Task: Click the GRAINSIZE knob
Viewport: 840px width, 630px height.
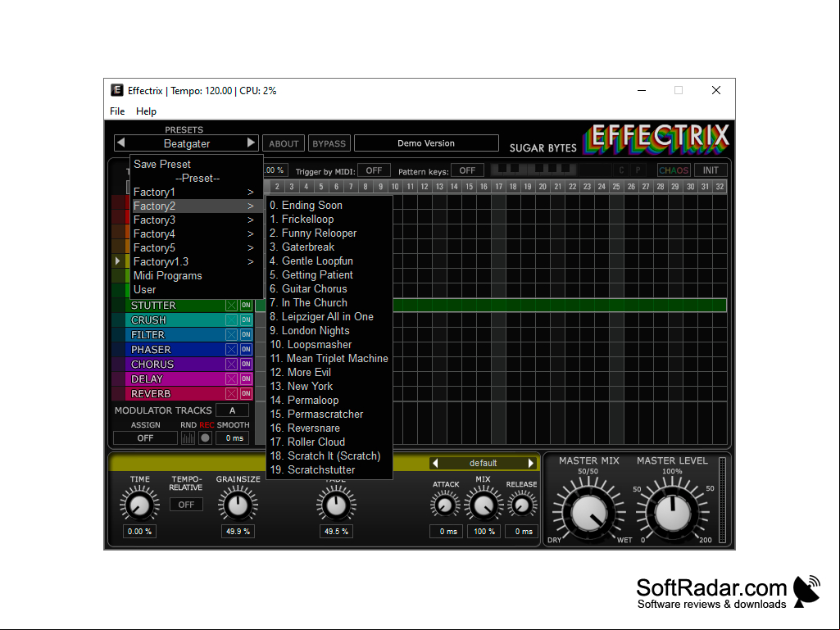Action: [x=238, y=504]
